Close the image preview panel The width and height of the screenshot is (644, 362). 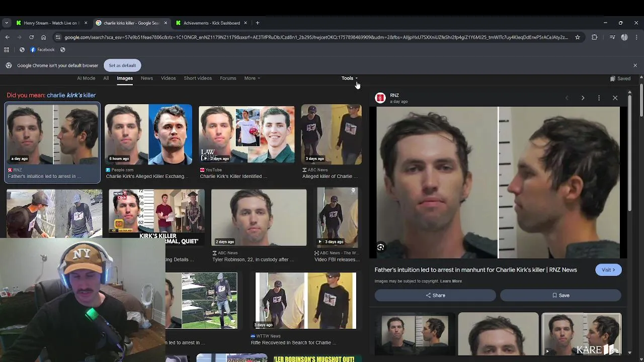(615, 98)
